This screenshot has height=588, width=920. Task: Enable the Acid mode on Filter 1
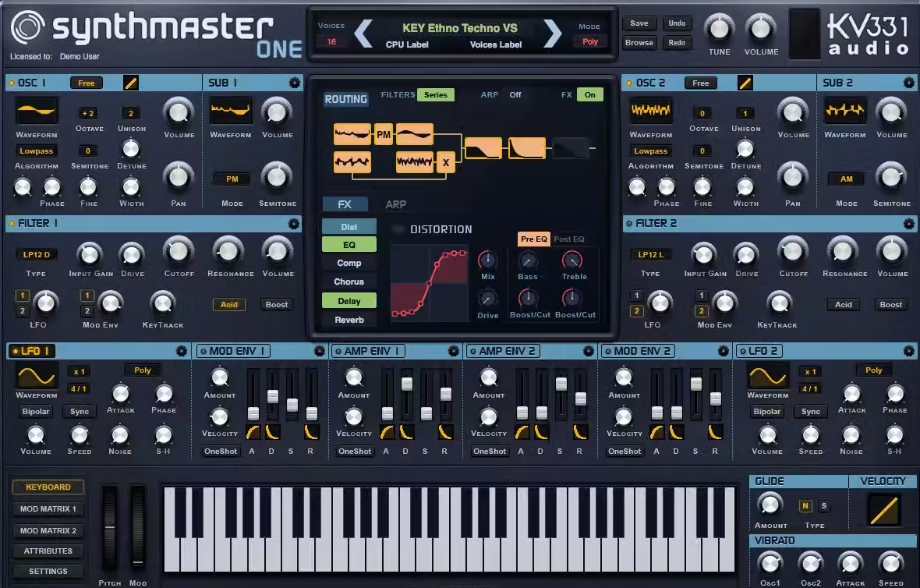click(228, 305)
